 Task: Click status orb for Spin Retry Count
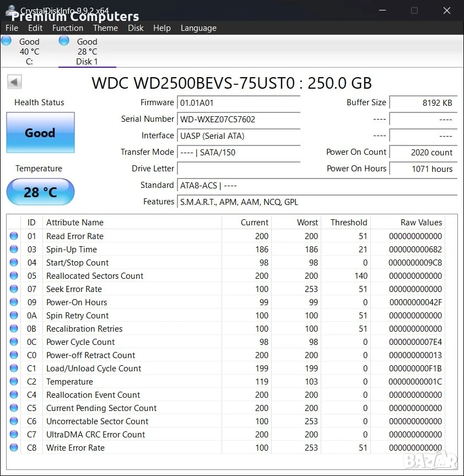(14, 315)
